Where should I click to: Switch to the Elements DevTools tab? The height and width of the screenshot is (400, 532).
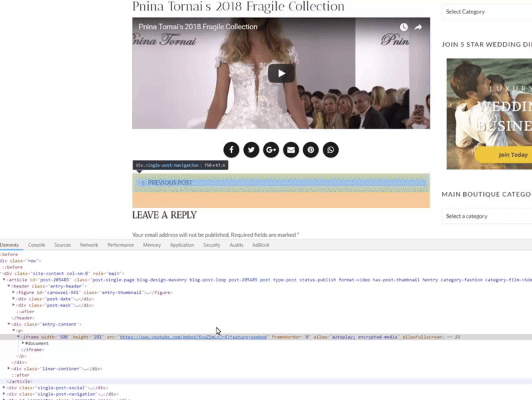[x=9, y=245]
